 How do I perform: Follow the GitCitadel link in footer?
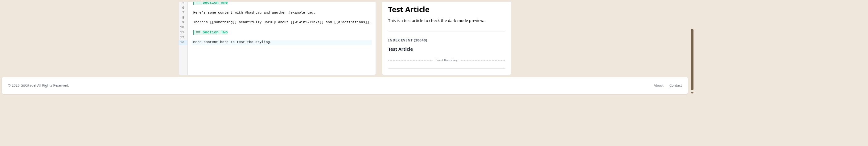28,85
